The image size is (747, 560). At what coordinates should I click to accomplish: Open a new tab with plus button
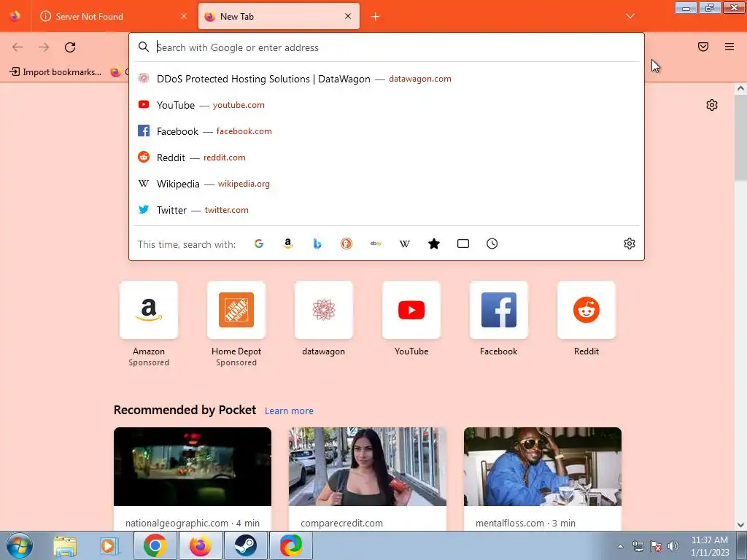click(x=376, y=17)
